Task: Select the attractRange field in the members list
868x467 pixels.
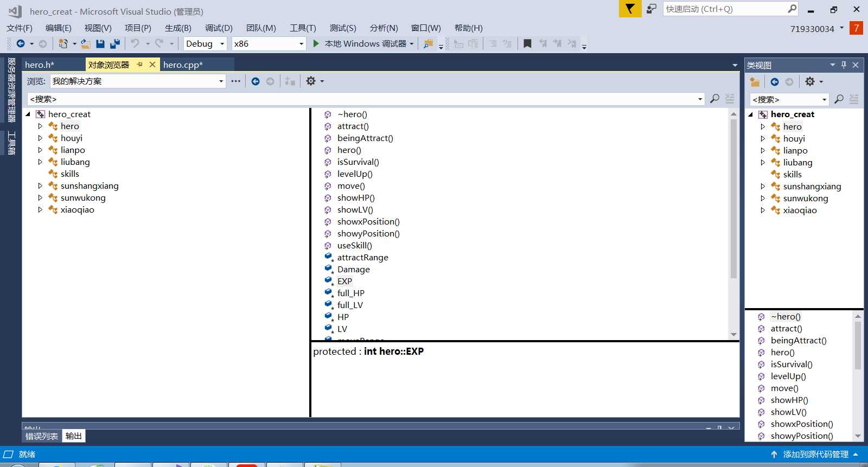Action: click(x=362, y=257)
